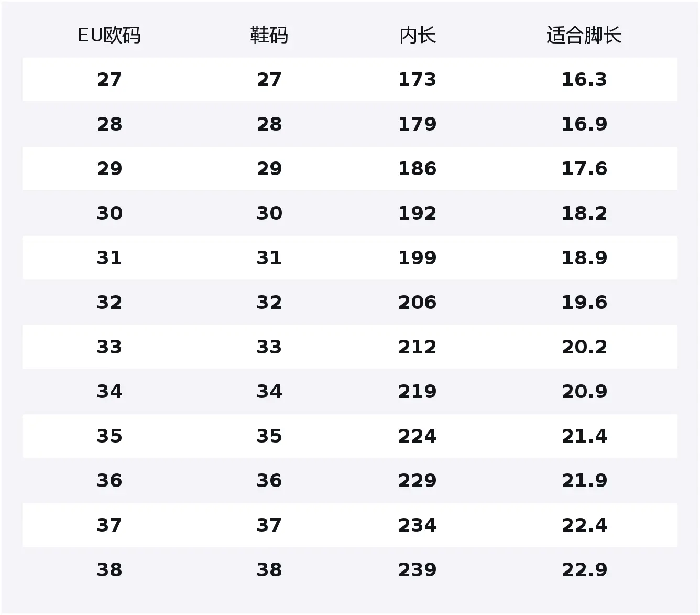Select EU size 27 cell
The height and width of the screenshot is (615, 700).
[x=109, y=80]
